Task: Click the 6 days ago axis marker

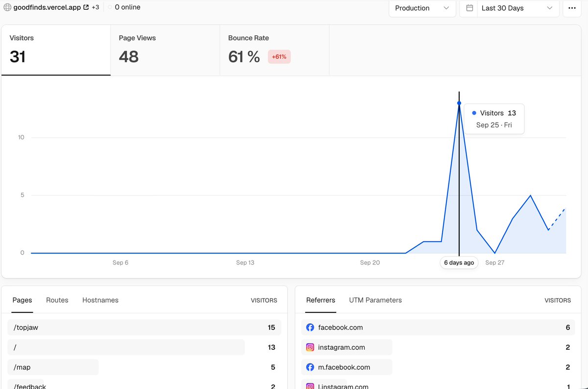Action: pos(459,262)
